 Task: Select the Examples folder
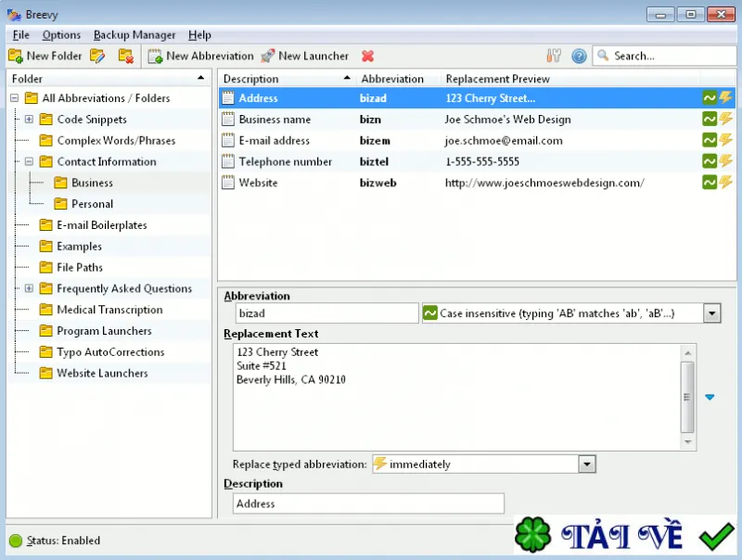[79, 247]
